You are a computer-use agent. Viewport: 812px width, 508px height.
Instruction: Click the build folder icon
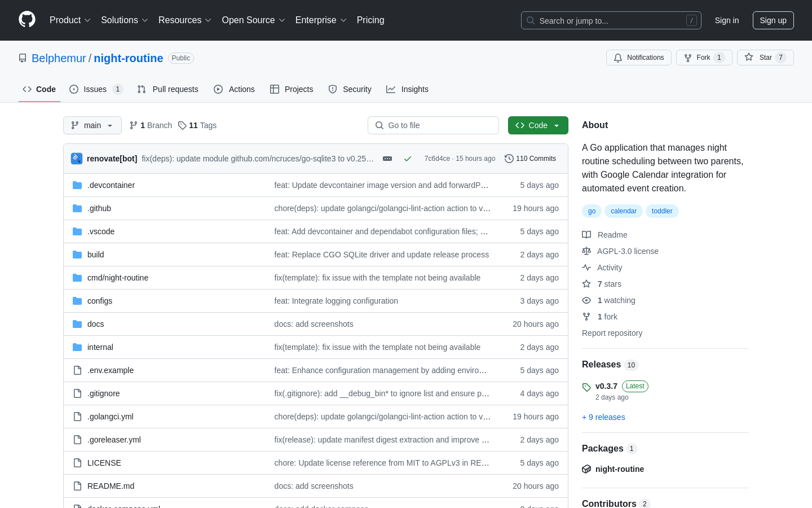[77, 255]
